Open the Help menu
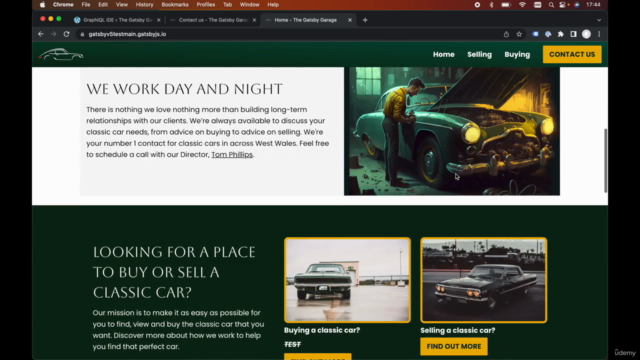Viewport: 640px width, 360px height. point(273,5)
